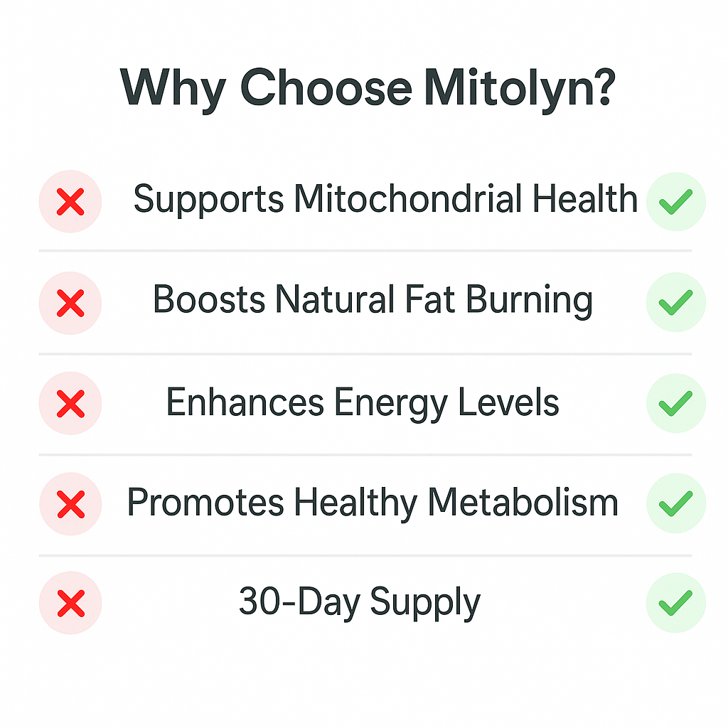Tap the red X for Enhances Energy Levels

click(x=70, y=403)
